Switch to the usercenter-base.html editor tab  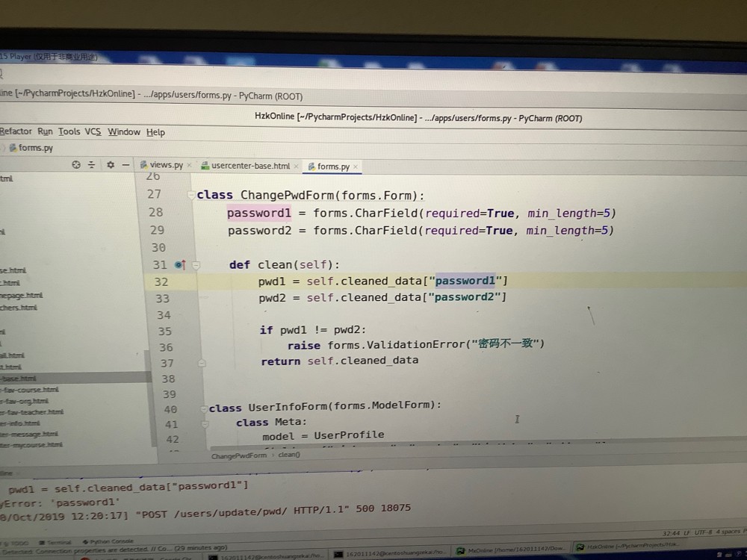click(250, 166)
